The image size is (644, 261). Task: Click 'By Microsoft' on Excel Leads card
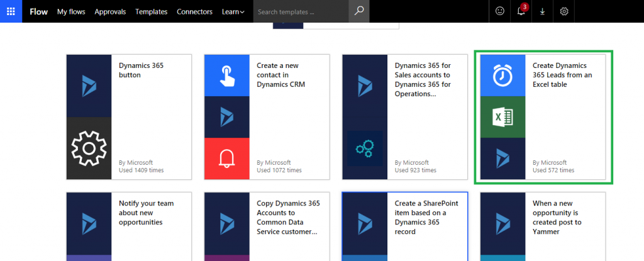[550, 162]
